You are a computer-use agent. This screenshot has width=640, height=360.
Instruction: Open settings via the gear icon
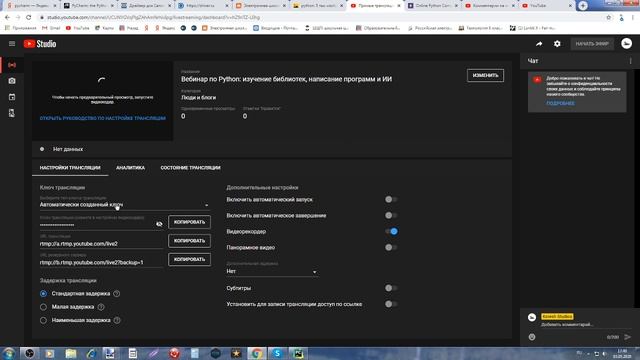pos(557,44)
